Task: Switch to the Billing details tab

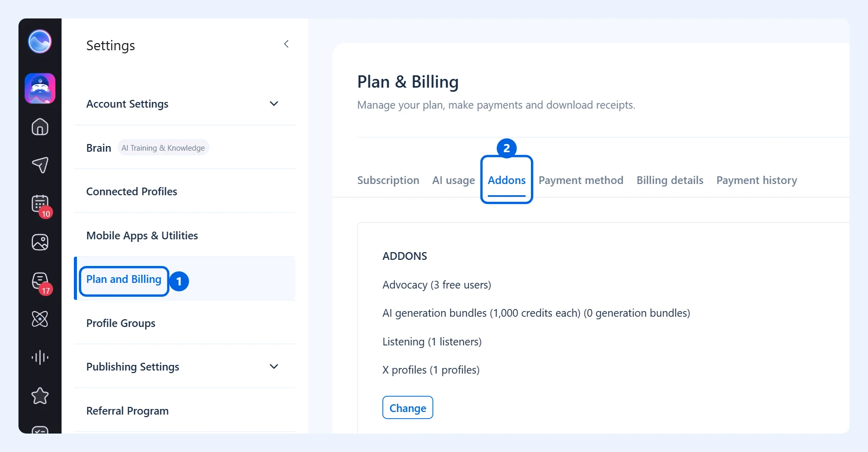Action: 670,180
